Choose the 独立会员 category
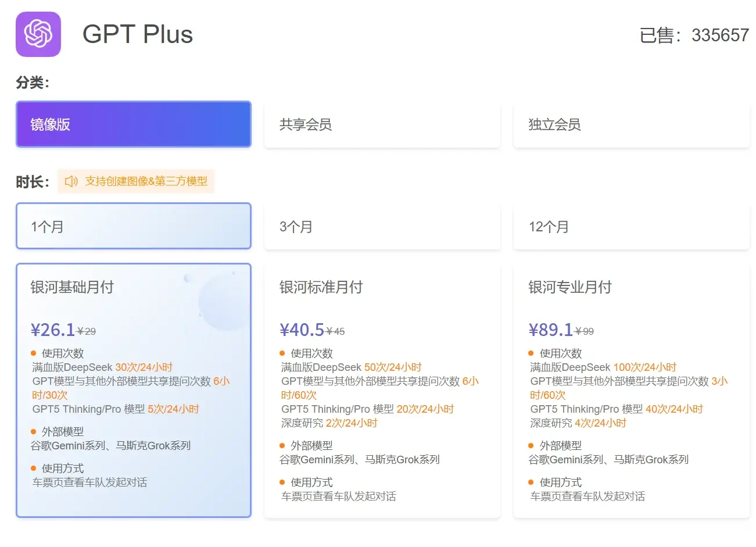This screenshot has width=756, height=547. [x=631, y=124]
